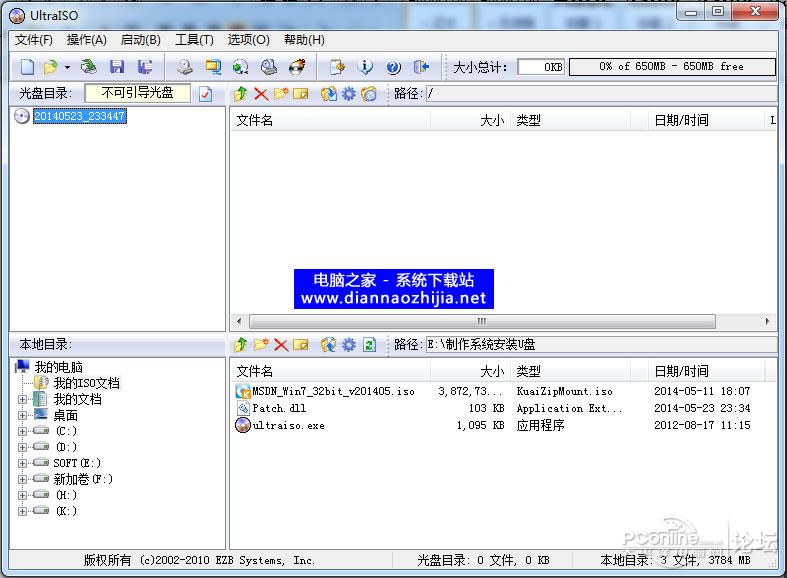Click the red Delete icon in local toolbar
The image size is (787, 578).
click(281, 345)
